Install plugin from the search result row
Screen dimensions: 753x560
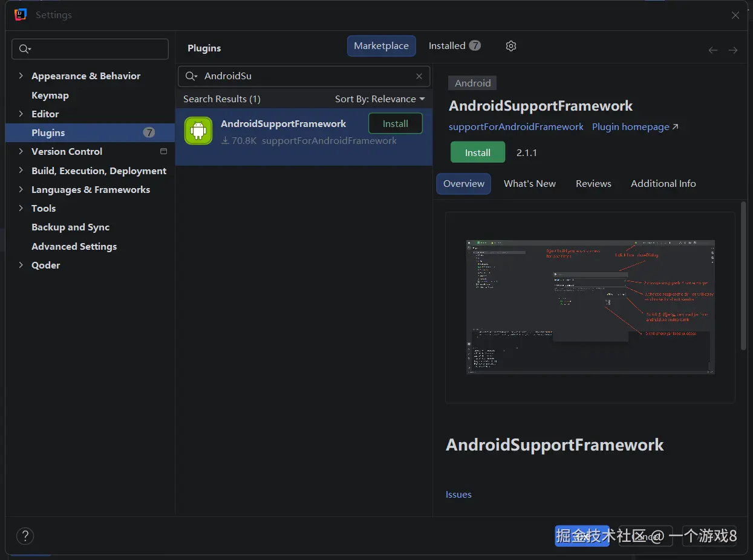396,123
